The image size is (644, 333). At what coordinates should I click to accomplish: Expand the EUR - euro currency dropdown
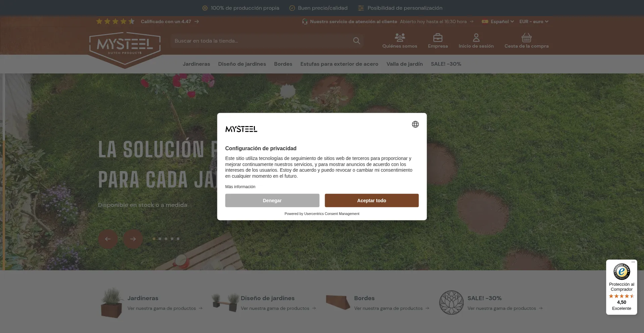(533, 21)
